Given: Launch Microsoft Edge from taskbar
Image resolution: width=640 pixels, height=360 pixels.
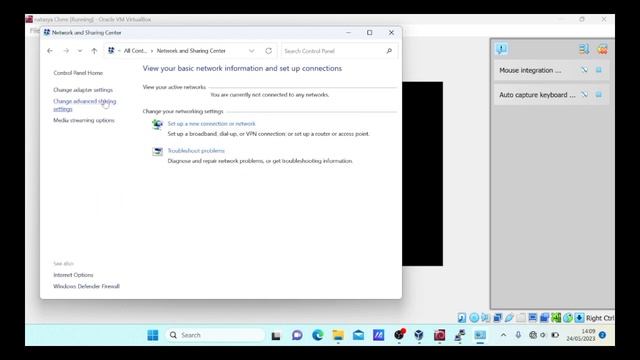Looking at the screenshot, I should [x=318, y=336].
